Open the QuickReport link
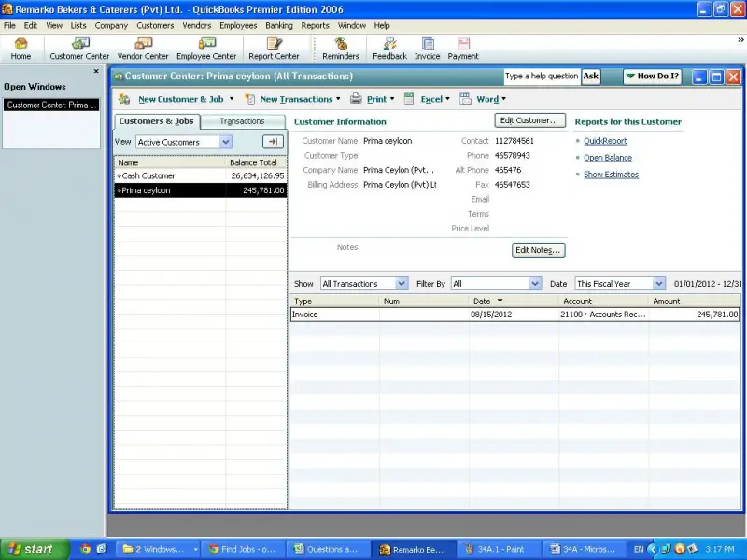Image resolution: width=747 pixels, height=560 pixels. click(x=605, y=141)
